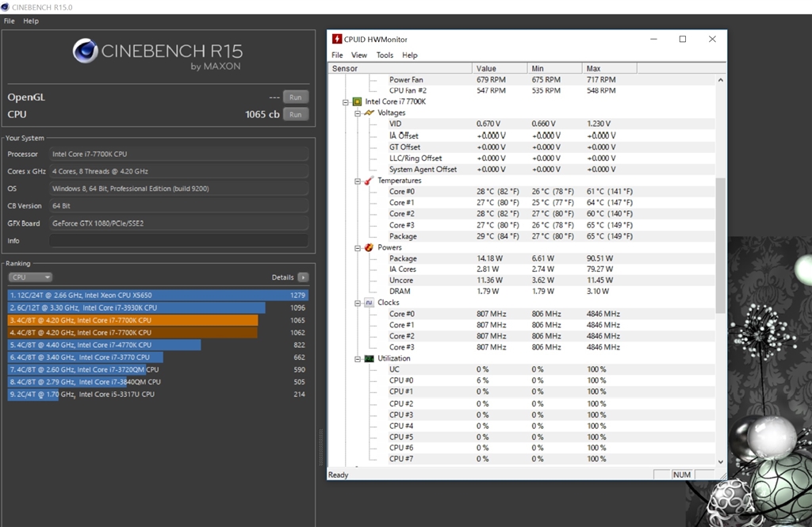Click the Intel Core i7 7700K chip icon
The image size is (812, 527).
(x=357, y=101)
